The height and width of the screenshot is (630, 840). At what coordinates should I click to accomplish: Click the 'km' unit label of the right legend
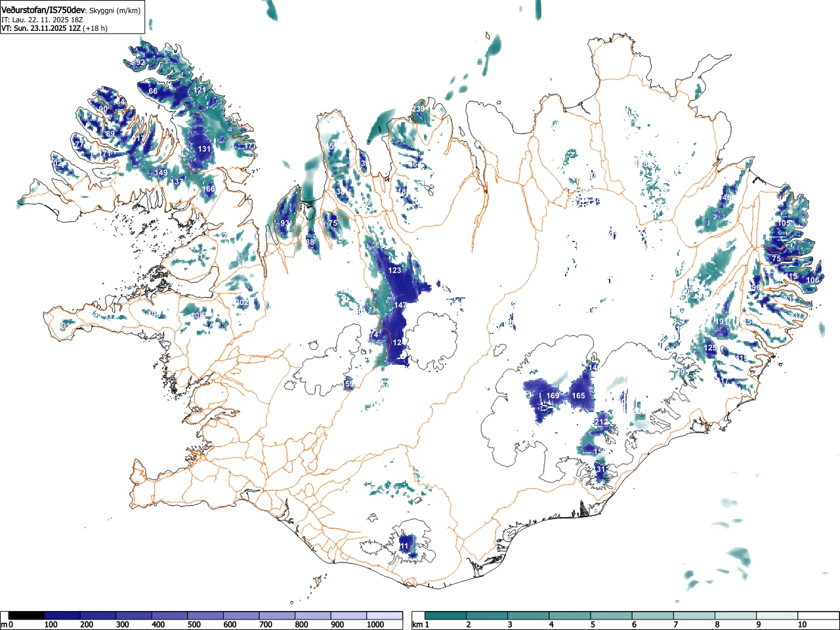pyautogui.click(x=416, y=625)
